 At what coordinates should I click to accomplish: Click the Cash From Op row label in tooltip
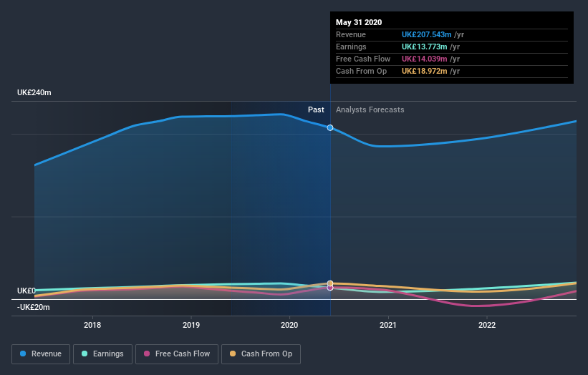tap(361, 71)
